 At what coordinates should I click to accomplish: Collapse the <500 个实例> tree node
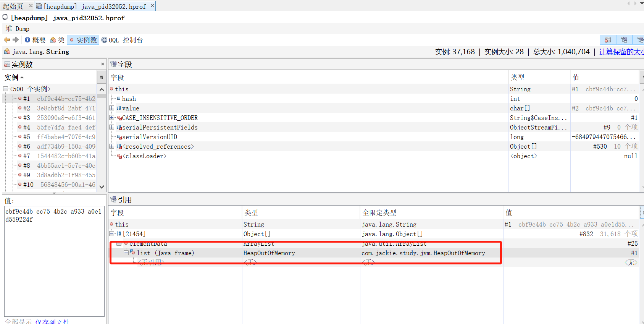tap(6, 89)
